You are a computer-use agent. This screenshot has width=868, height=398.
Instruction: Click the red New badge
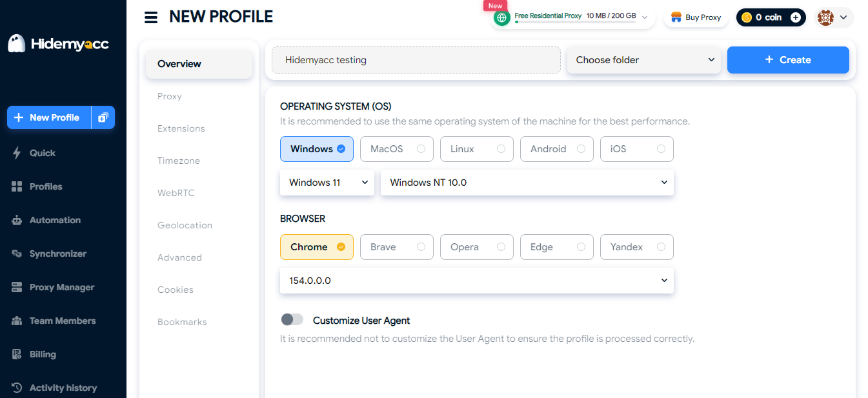tap(495, 5)
